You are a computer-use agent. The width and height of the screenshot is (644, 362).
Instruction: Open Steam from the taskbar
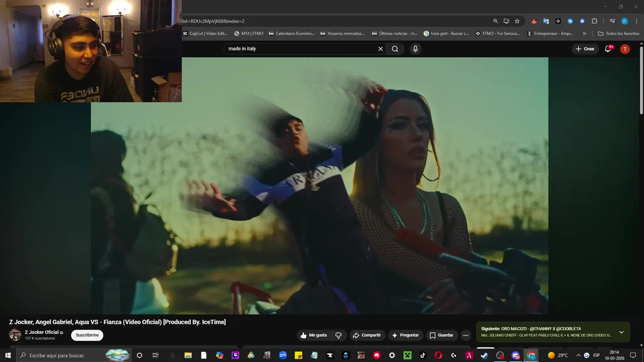(x=485, y=355)
